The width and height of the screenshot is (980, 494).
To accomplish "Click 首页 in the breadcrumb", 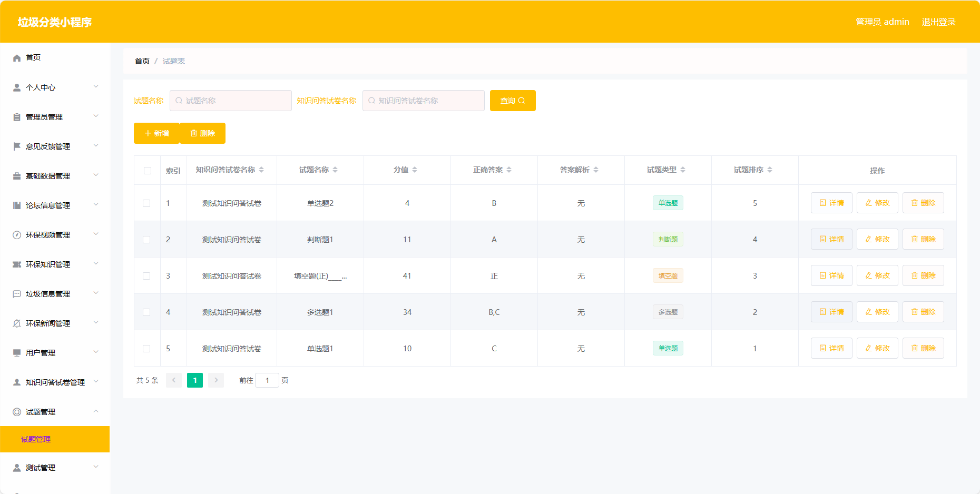I will point(142,61).
